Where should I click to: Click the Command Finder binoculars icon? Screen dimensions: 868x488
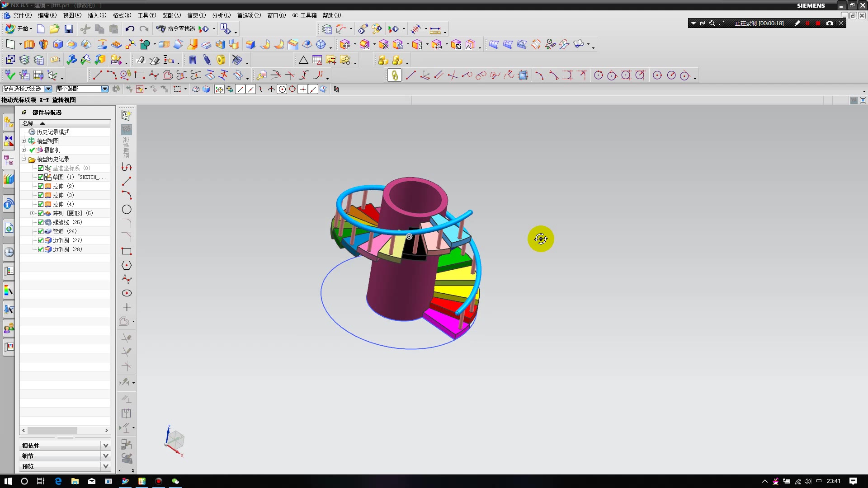161,29
